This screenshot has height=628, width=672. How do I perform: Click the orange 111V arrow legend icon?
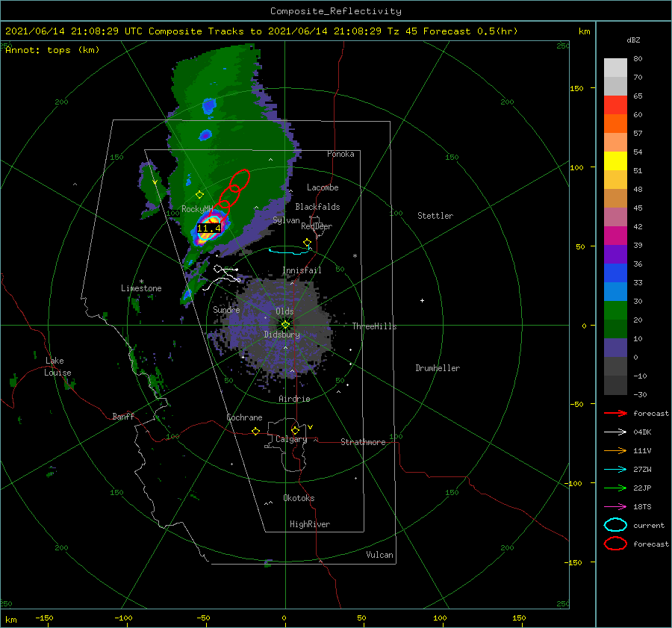(615, 450)
